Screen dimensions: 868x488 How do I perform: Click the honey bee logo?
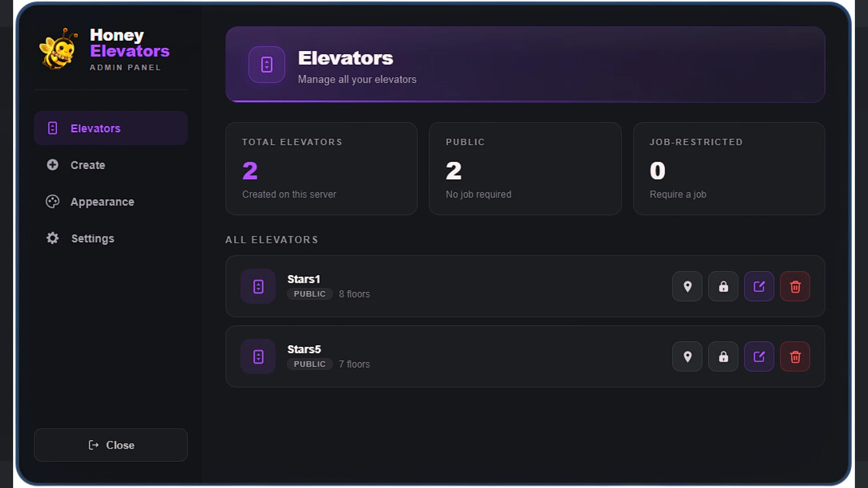point(58,49)
